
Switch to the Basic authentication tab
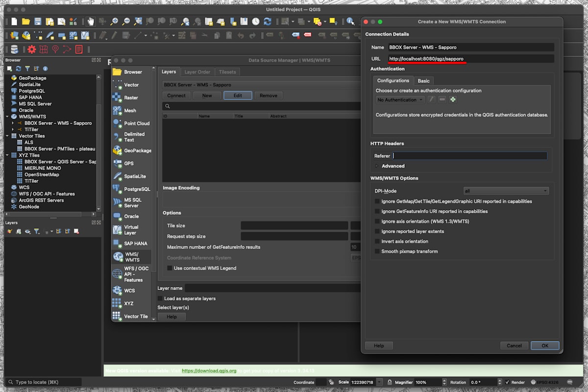tap(423, 81)
